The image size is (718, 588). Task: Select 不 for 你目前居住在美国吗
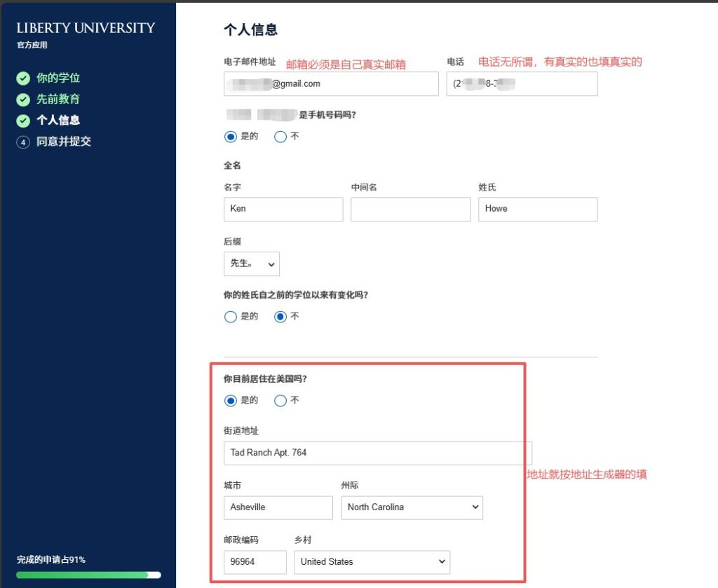pyautogui.click(x=280, y=400)
